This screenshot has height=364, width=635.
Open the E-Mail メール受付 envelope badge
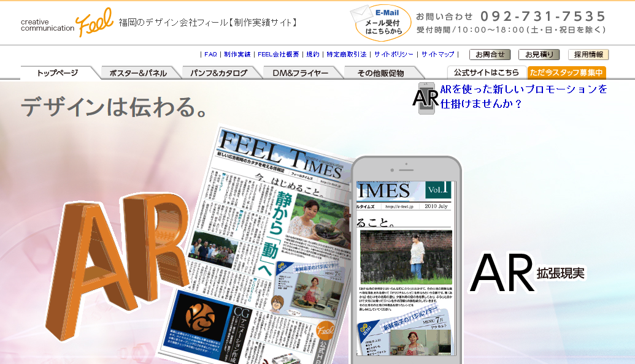[380, 23]
